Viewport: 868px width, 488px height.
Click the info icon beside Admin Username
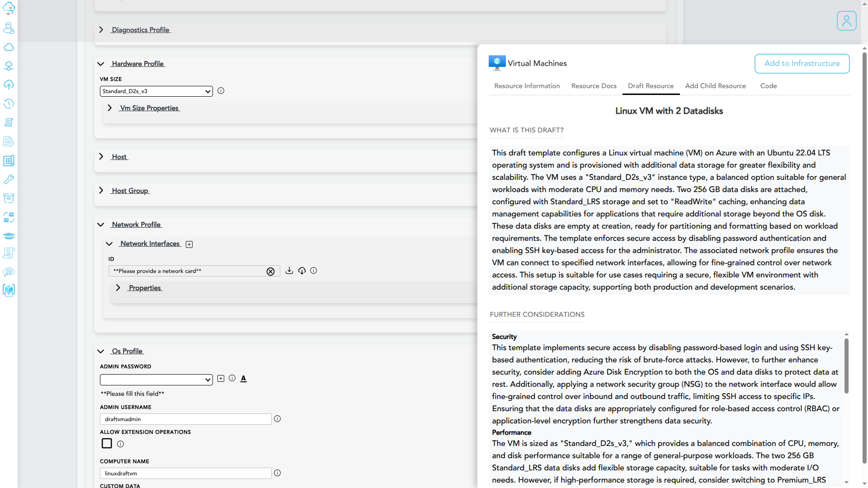click(x=278, y=419)
